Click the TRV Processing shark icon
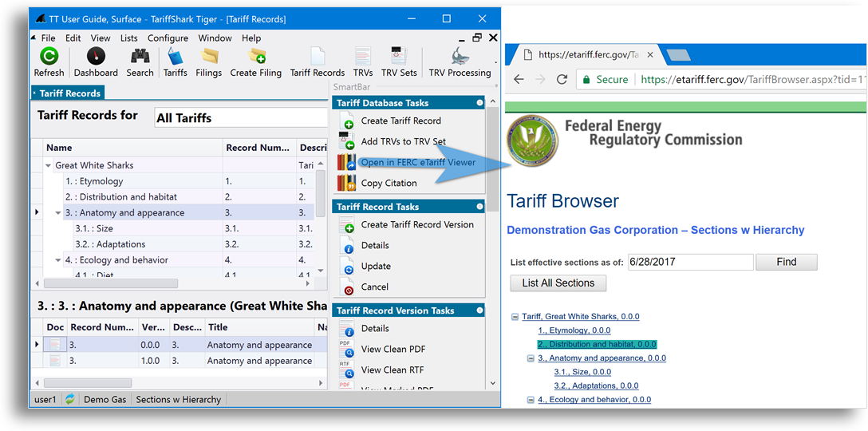The height and width of the screenshot is (431, 868). click(460, 57)
